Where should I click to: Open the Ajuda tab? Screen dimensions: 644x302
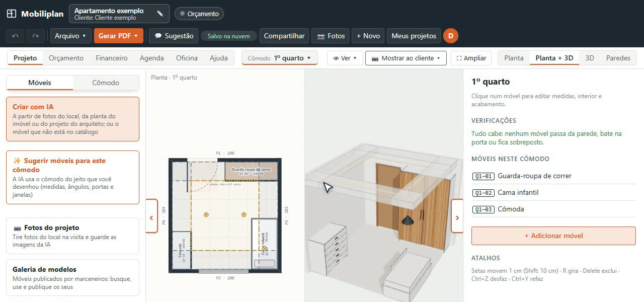click(218, 58)
